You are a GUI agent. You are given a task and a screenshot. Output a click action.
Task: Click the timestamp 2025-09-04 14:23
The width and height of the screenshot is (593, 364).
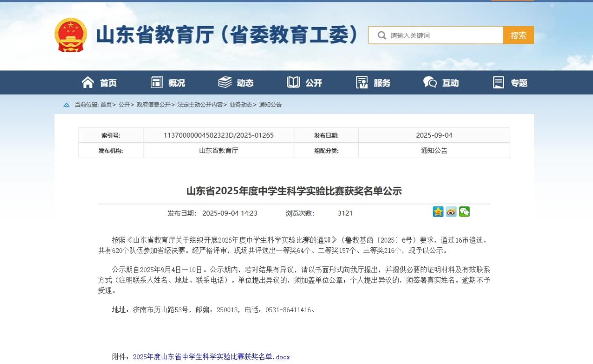click(x=230, y=213)
